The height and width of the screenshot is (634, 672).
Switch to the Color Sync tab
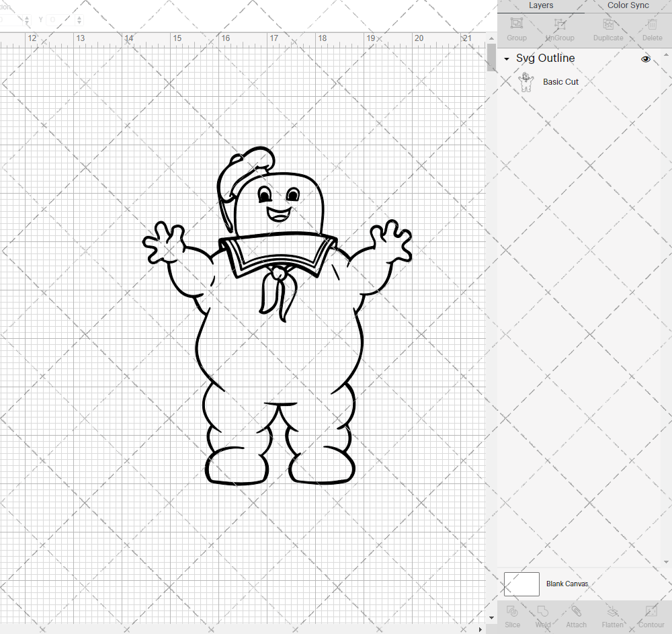(x=628, y=5)
